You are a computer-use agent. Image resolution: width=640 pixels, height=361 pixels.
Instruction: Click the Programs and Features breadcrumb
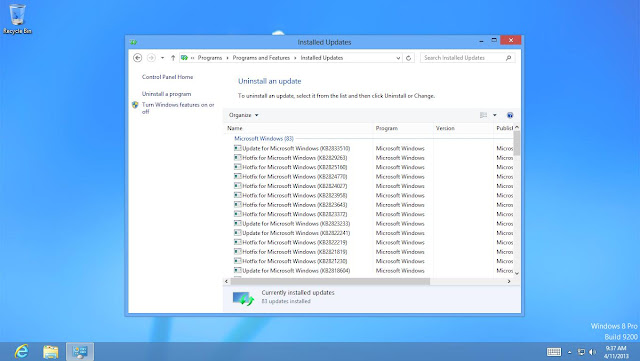tap(261, 58)
